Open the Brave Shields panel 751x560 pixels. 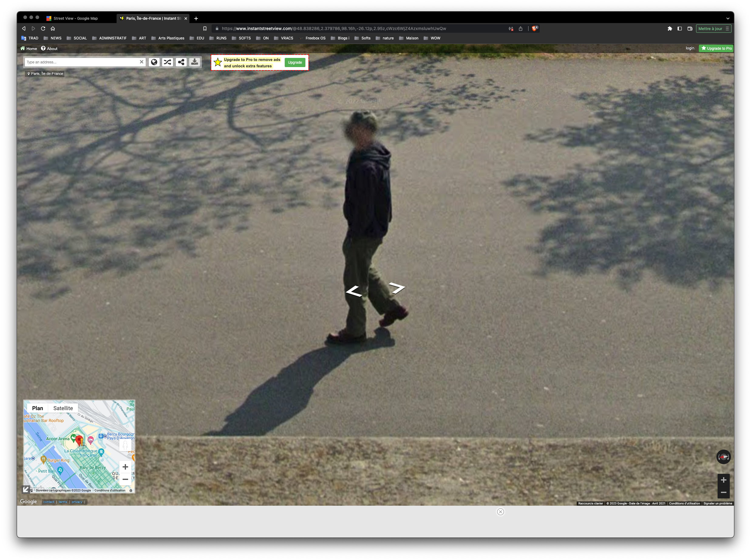pos(535,29)
